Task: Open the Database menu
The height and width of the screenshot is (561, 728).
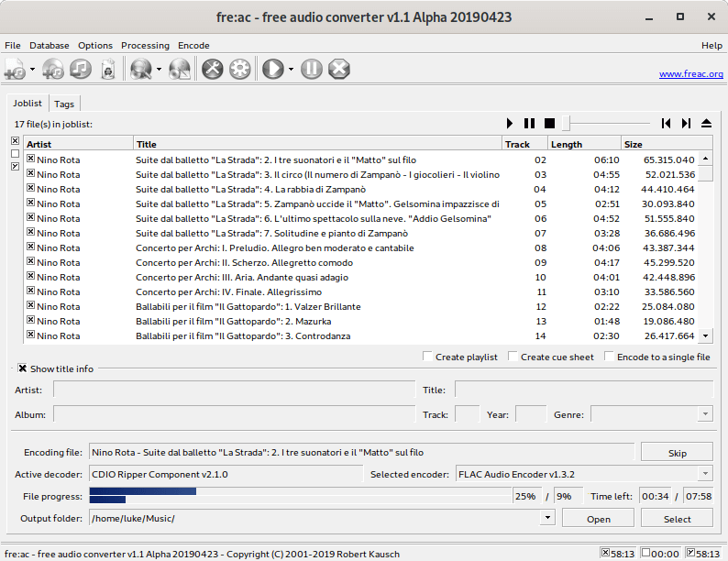Action: tap(50, 46)
